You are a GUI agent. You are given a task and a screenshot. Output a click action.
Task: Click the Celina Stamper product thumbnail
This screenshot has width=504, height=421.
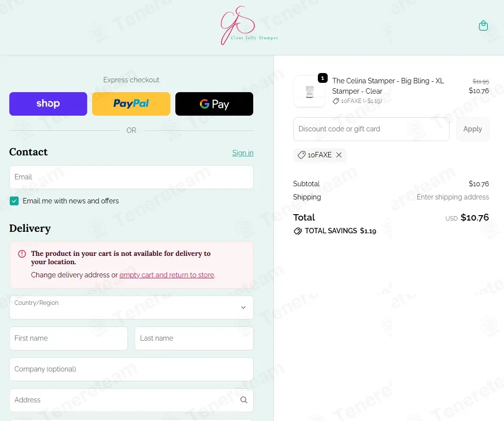tap(310, 91)
